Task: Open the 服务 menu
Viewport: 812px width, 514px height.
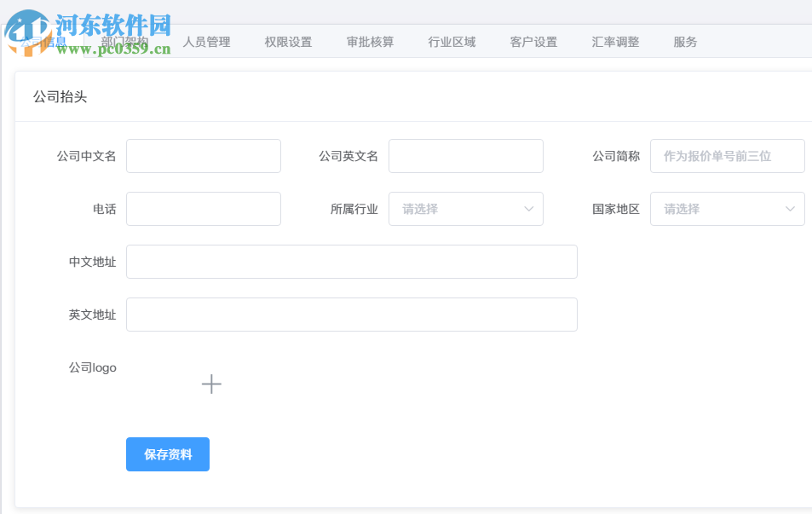Action: (685, 40)
